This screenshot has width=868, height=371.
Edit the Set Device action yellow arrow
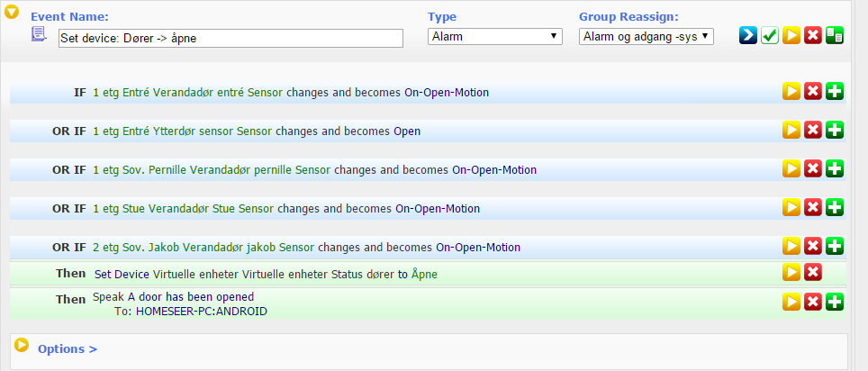(791, 273)
